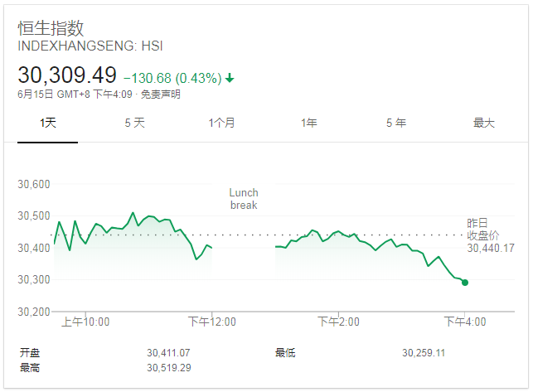
Task: Open the 免责声明 disclaimer link
Action: pos(161,94)
